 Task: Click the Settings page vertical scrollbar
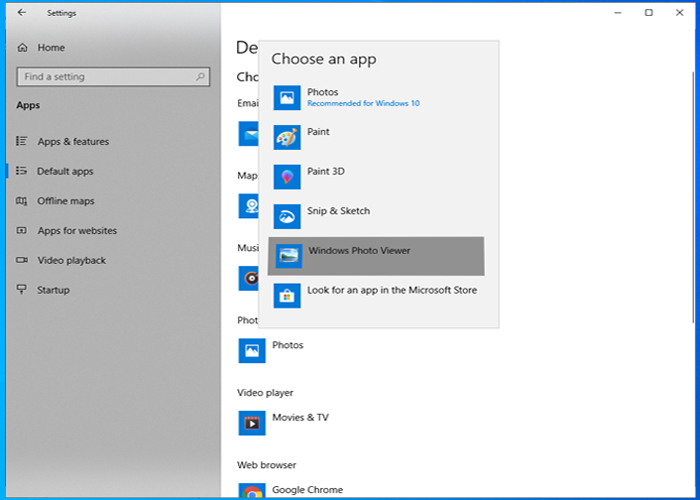pyautogui.click(x=693, y=196)
